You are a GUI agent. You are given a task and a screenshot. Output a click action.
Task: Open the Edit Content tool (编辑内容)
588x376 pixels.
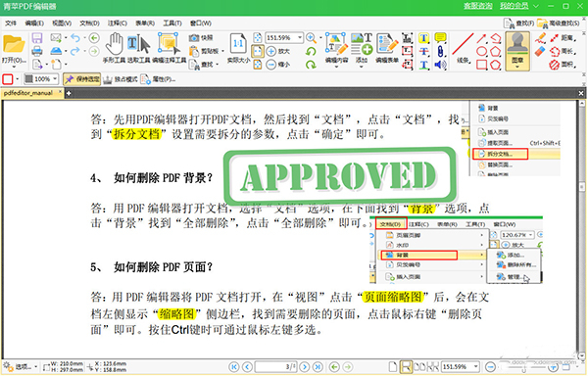336,48
